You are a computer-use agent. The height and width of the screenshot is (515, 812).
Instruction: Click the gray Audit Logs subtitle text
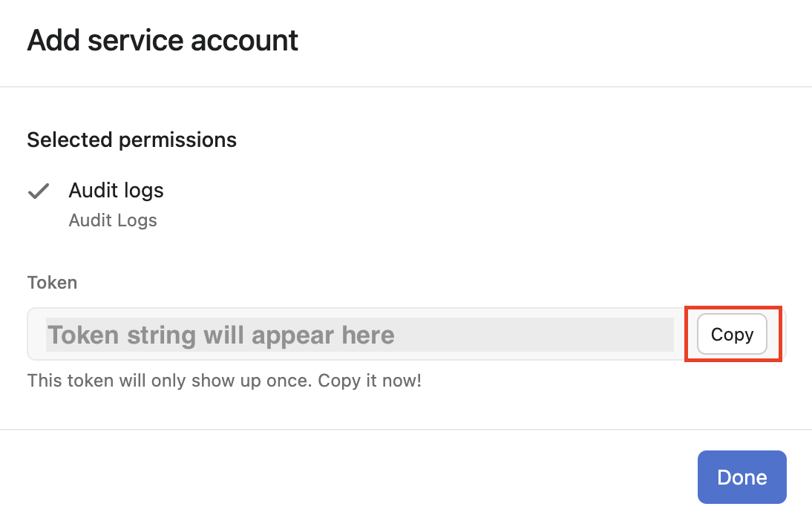click(113, 220)
